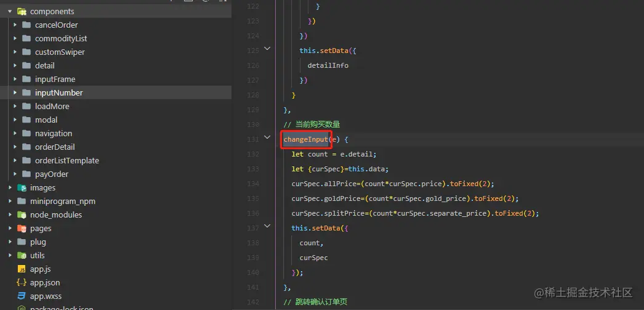Select the orderListTemplate folder name

click(67, 161)
